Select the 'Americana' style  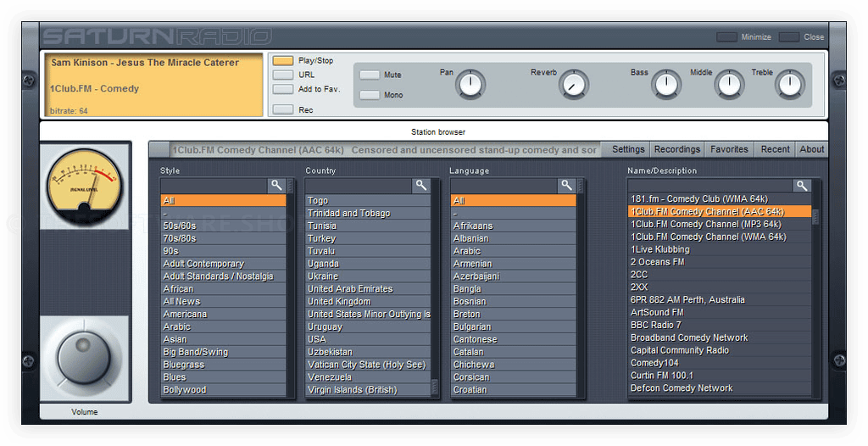[224, 314]
